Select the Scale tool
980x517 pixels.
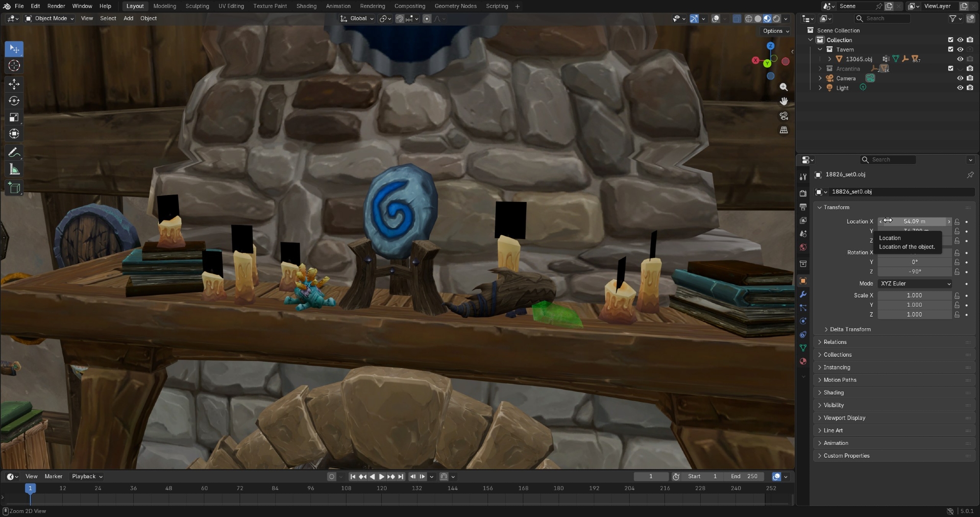coord(14,118)
